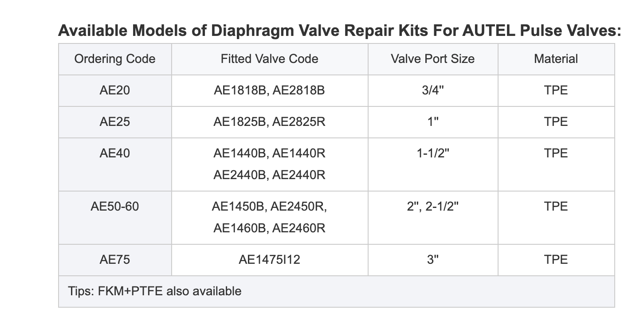The image size is (644, 321).
Task: Click the AE1475I12 valve code cell
Action: tap(270, 260)
